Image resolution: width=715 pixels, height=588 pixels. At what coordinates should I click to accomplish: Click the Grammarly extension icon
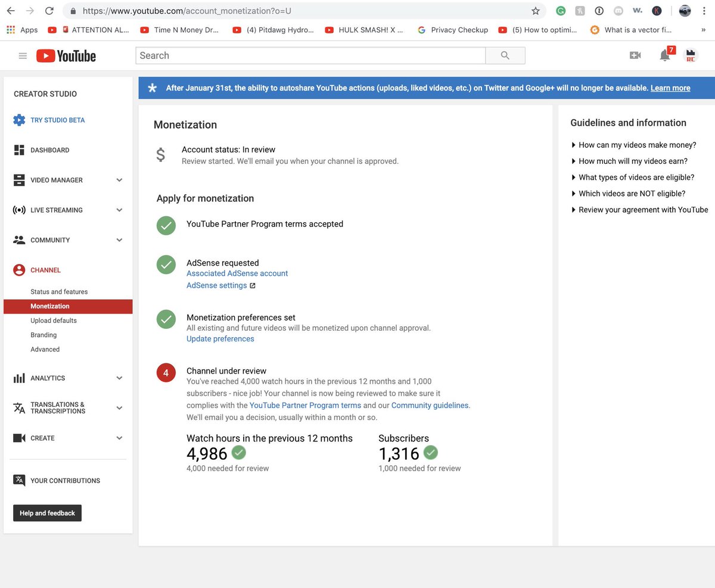point(561,11)
